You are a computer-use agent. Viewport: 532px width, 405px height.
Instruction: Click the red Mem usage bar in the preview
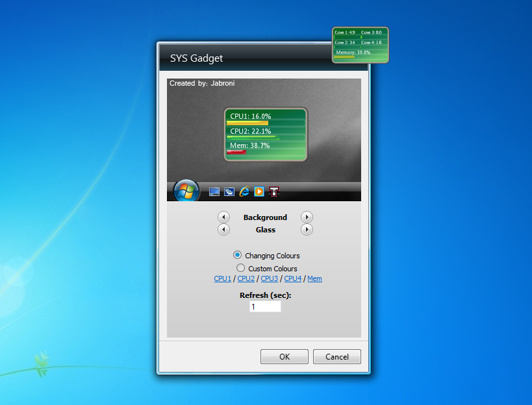point(236,152)
